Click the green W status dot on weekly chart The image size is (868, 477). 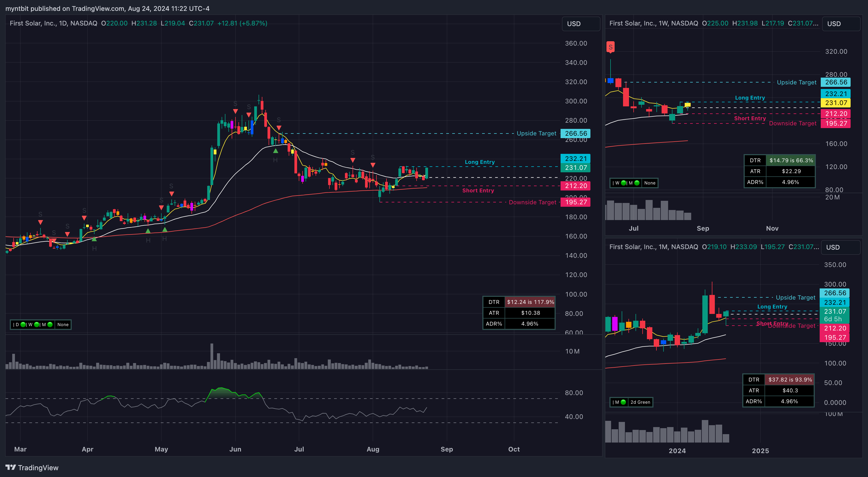tap(623, 183)
